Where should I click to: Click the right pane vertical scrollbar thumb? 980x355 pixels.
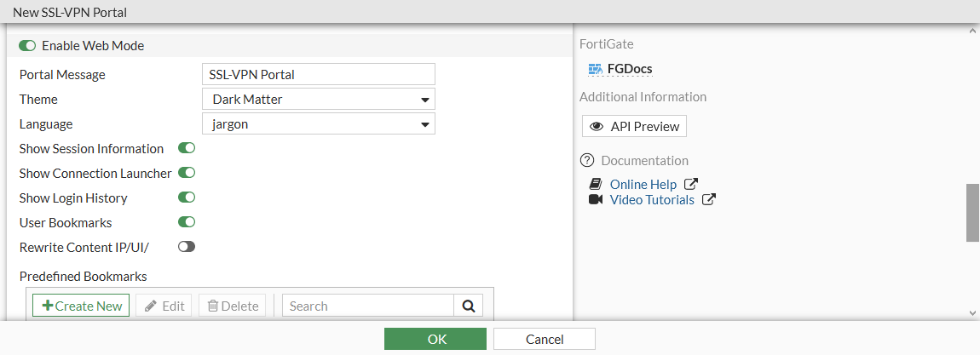(x=971, y=212)
